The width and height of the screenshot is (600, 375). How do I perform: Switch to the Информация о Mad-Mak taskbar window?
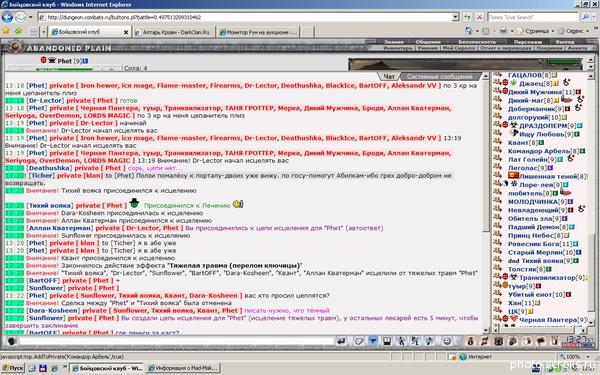(x=184, y=368)
